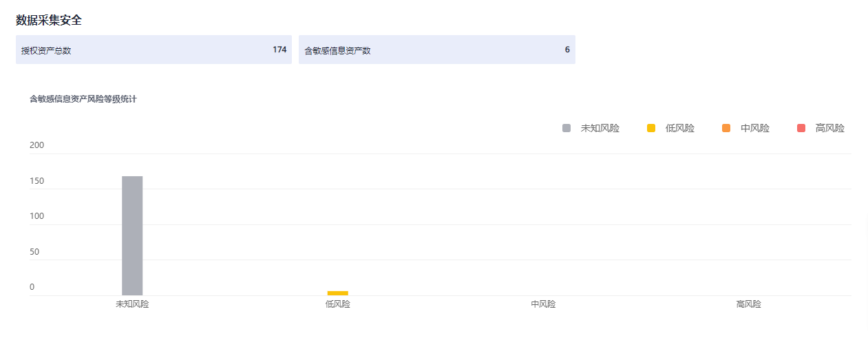Toggle 中风险 series via its legend text
The width and height of the screenshot is (868, 338).
click(754, 128)
